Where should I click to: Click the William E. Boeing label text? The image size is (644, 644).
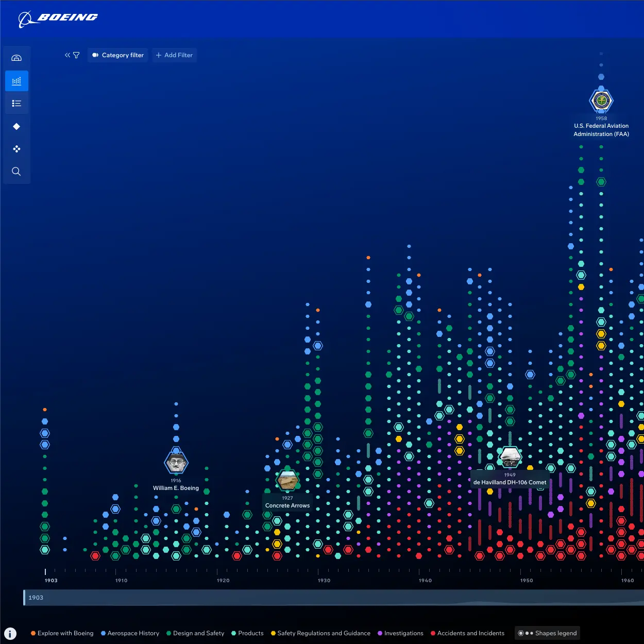click(176, 488)
